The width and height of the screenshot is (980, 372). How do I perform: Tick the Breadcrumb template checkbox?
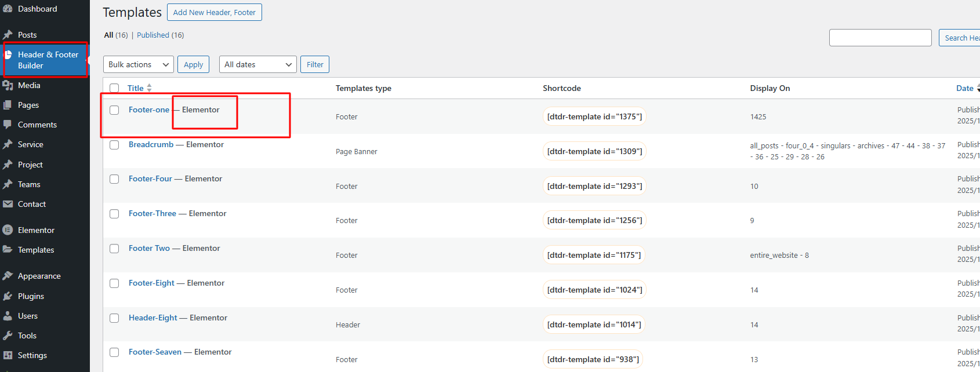tap(114, 145)
